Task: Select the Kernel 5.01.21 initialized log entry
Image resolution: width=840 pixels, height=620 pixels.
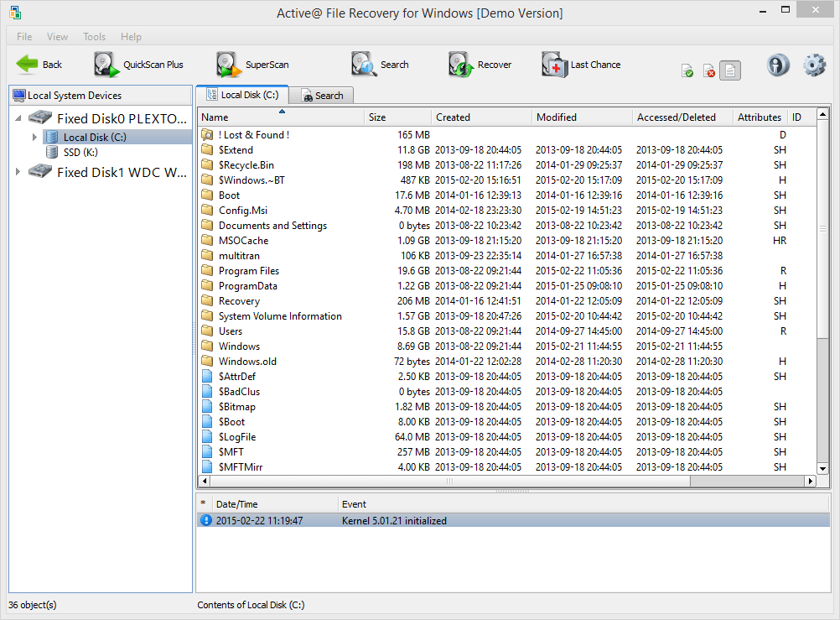Action: pos(513,520)
